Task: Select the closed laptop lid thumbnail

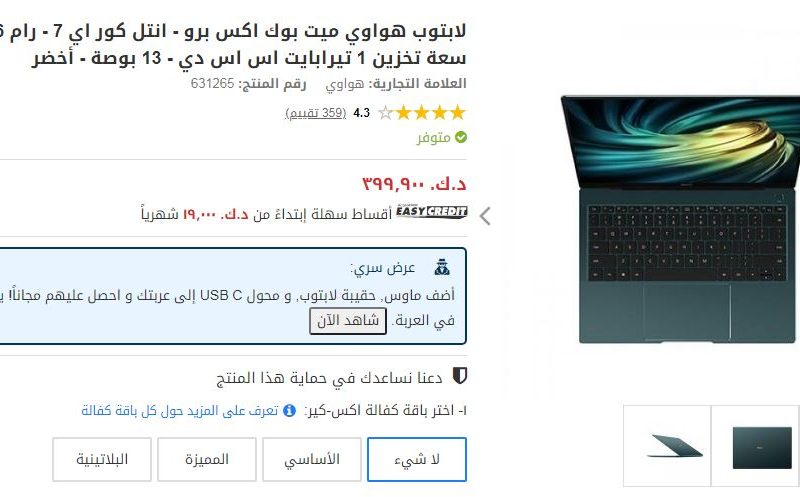Action: 761,447
